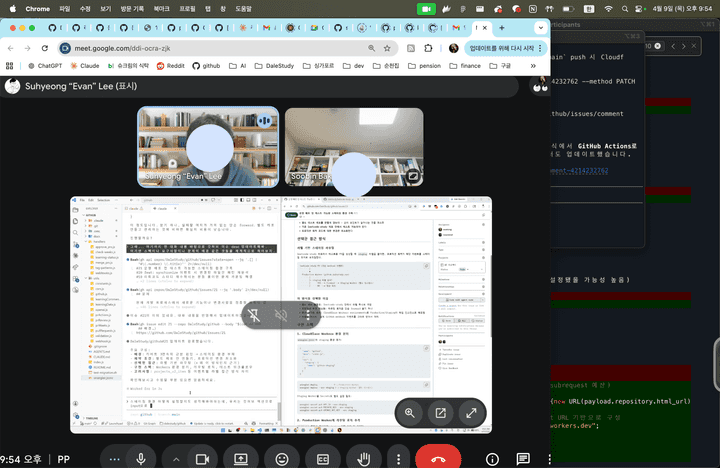This screenshot has height=468, width=720.
Task: Go to next search match in background window
Action: pyautogui.click(x=683, y=46)
